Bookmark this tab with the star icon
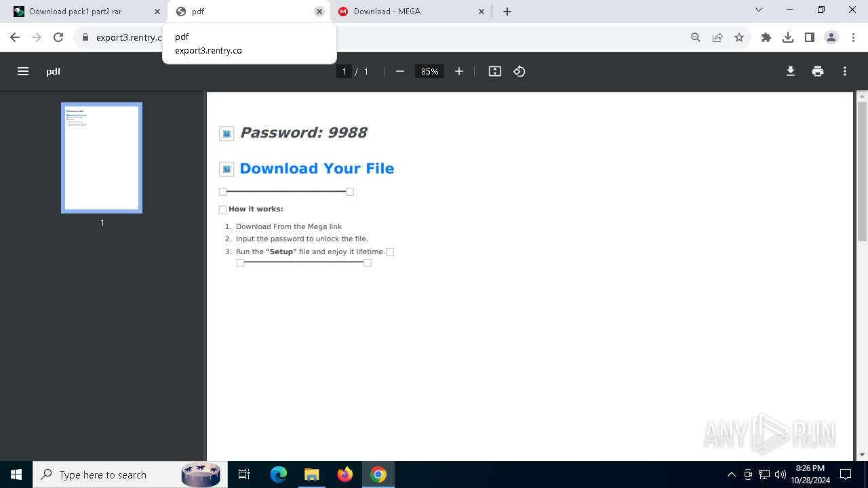868x488 pixels. click(739, 37)
